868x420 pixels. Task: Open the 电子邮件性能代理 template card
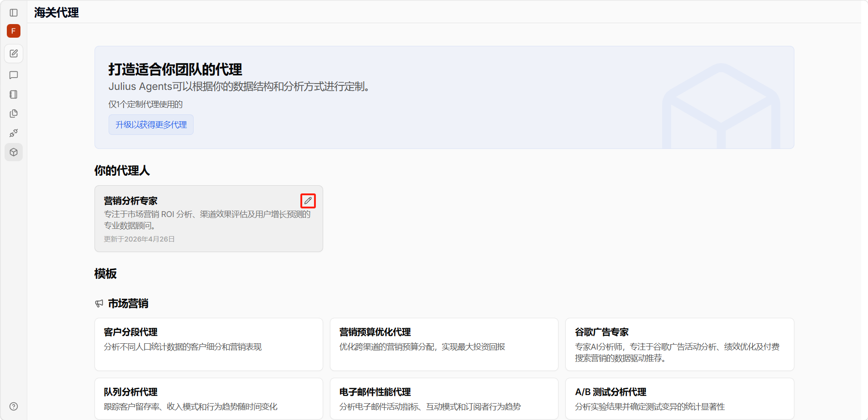444,399
